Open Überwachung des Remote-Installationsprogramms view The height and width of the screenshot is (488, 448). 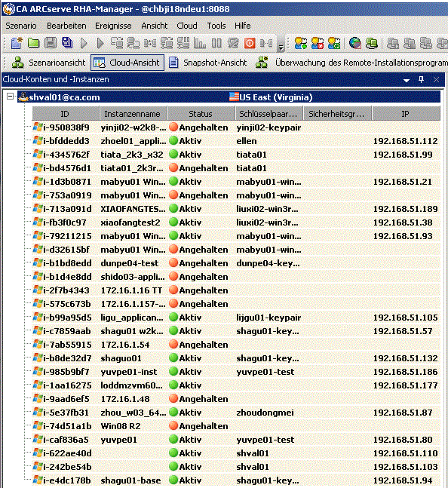(361, 63)
